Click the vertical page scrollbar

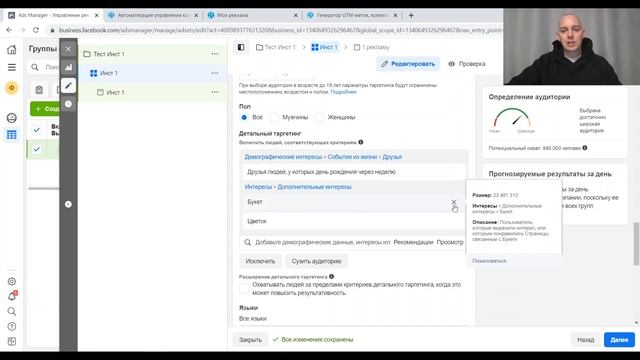point(636,244)
